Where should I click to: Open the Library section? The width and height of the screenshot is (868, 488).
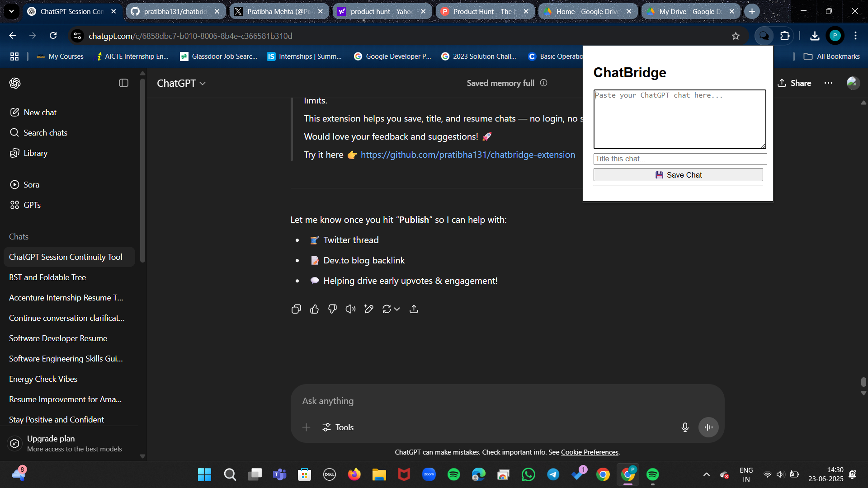coord(70,153)
